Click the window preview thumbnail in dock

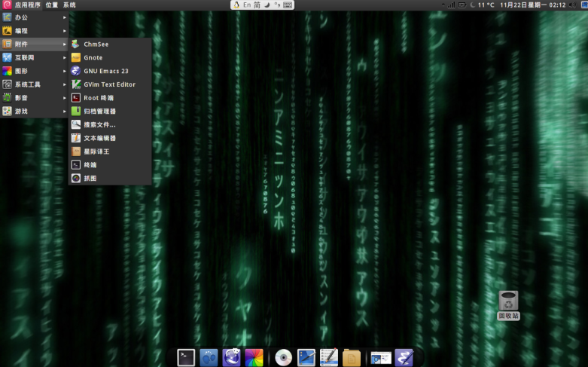coord(381,358)
